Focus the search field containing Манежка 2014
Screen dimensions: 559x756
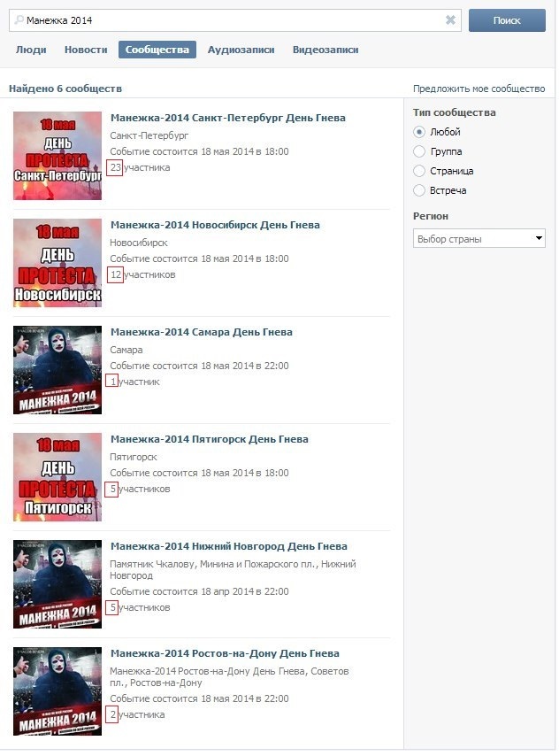click(x=234, y=20)
